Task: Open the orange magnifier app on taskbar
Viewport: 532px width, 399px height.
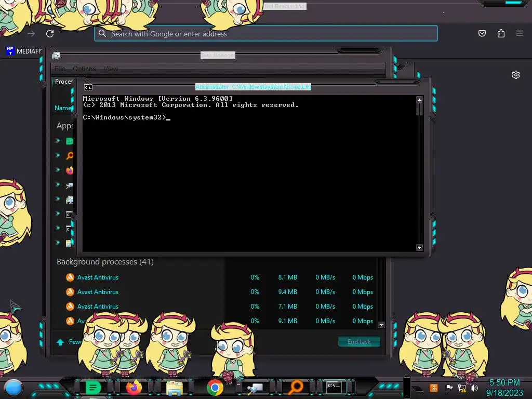Action: pyautogui.click(x=296, y=387)
